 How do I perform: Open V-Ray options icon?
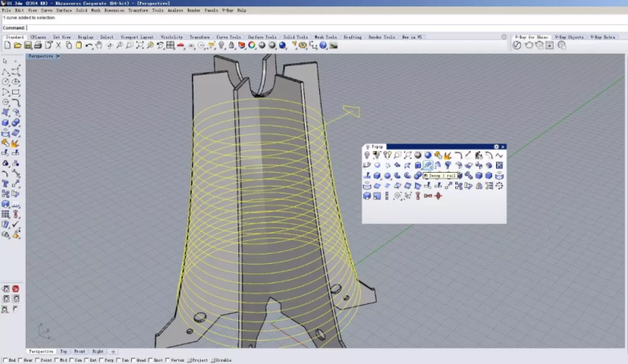pos(517,46)
